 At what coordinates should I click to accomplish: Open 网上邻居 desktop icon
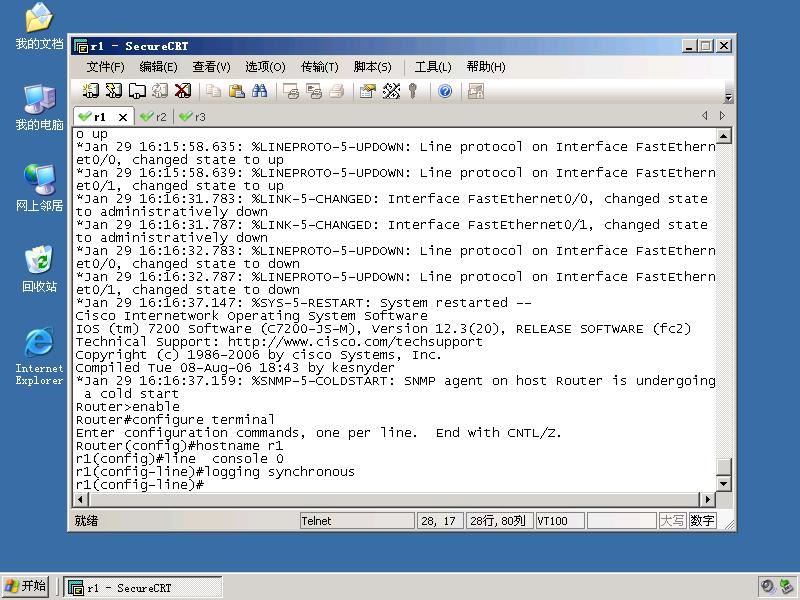[x=39, y=188]
